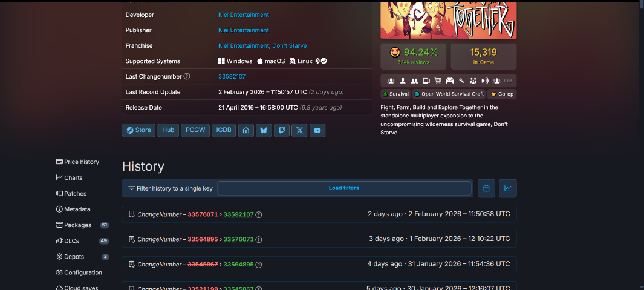Click the Open World Survival Craft tag
644x290 pixels.
click(x=449, y=94)
